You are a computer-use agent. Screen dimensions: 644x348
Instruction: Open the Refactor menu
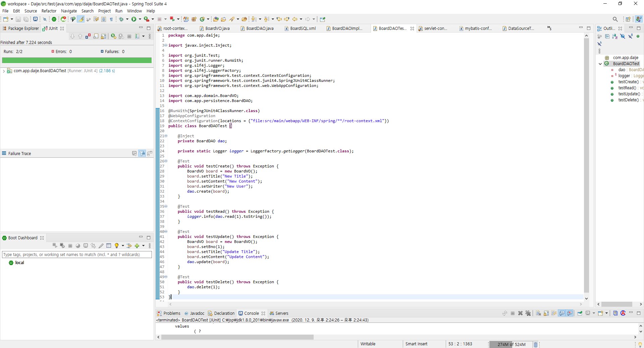pos(49,11)
